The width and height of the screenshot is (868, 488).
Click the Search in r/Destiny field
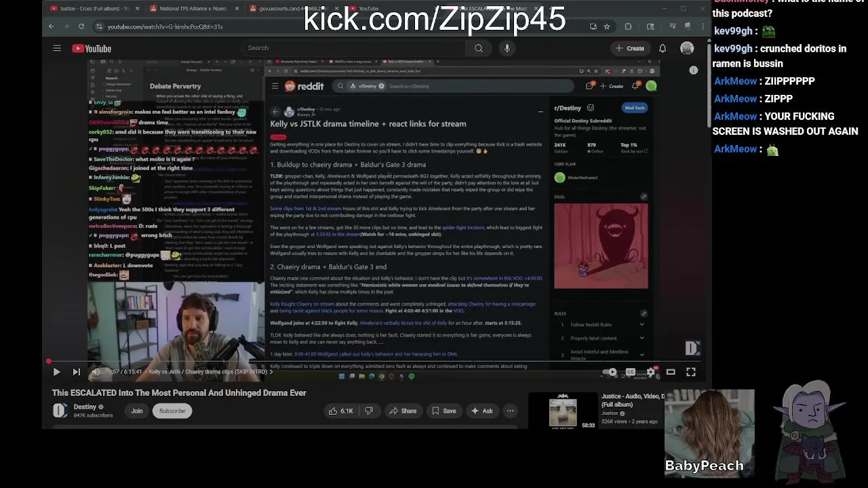(481, 86)
